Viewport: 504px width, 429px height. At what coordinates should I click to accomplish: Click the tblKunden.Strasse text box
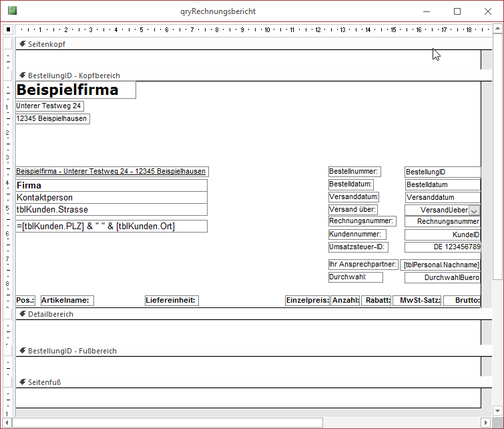[111, 210]
